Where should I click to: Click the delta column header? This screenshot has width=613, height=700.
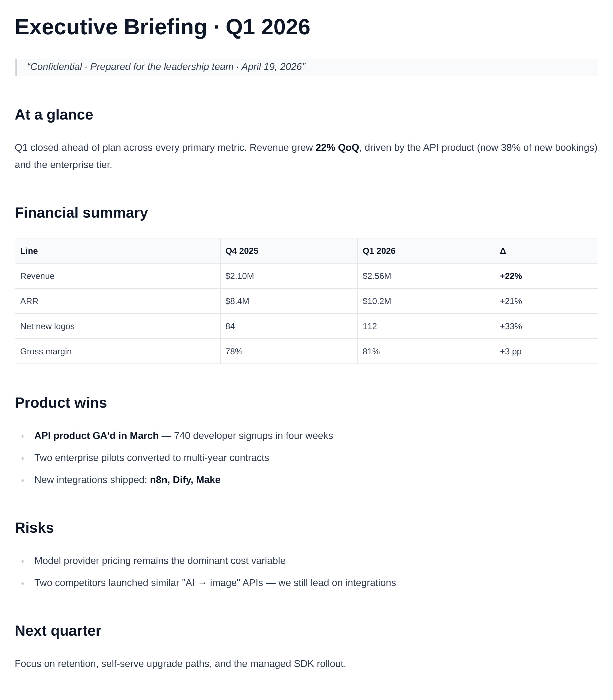pyautogui.click(x=503, y=251)
